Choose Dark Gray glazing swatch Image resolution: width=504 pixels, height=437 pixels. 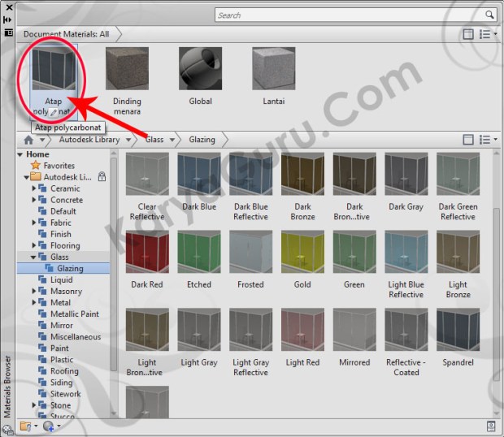click(406, 174)
